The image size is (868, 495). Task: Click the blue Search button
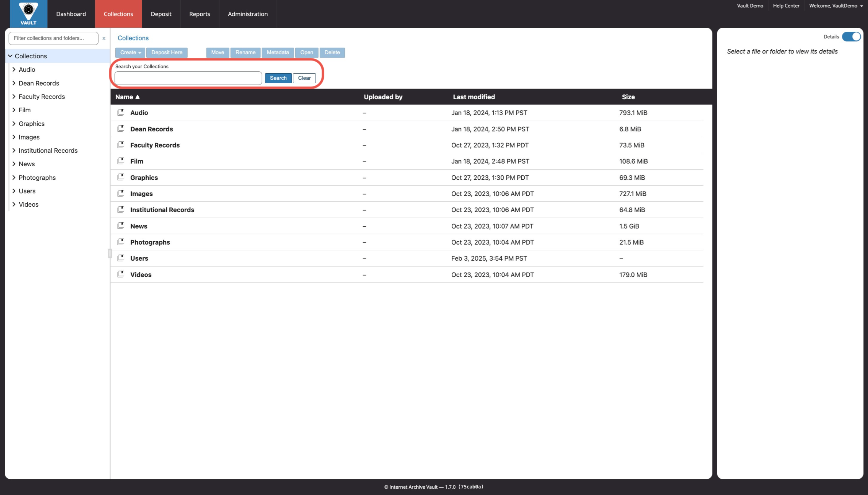pos(278,78)
